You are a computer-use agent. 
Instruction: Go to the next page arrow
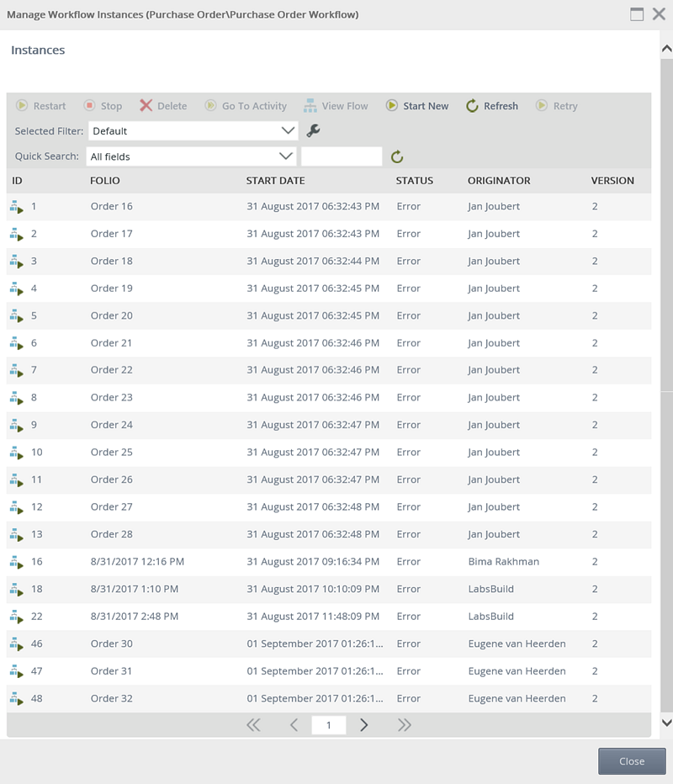click(363, 725)
